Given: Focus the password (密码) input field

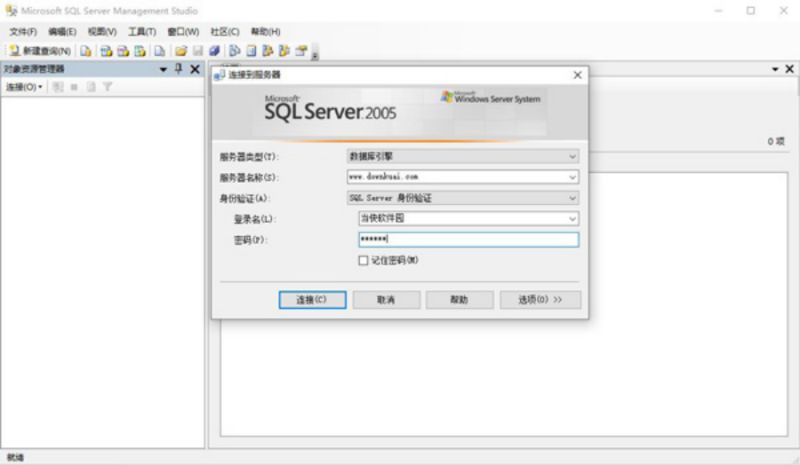Looking at the screenshot, I should pos(468,239).
